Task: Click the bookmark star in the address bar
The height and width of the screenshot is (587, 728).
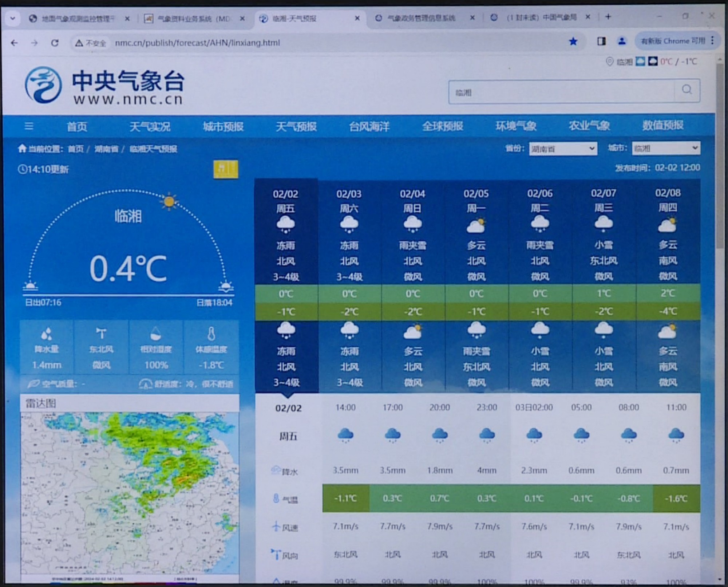Action: coord(573,42)
